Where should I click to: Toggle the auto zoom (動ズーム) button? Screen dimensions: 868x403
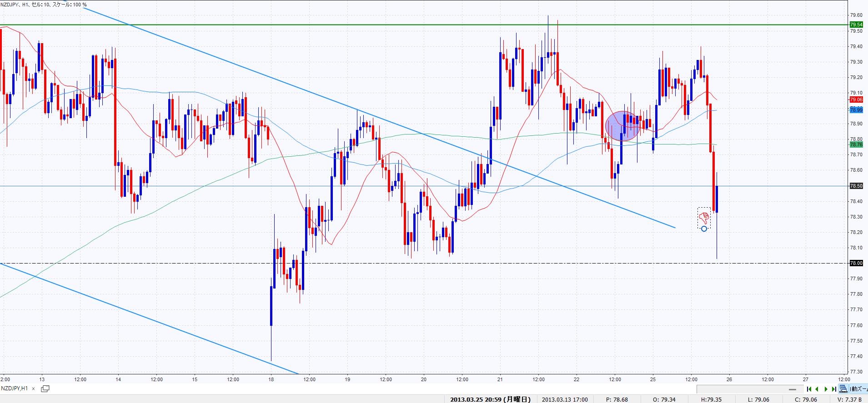coord(858,389)
